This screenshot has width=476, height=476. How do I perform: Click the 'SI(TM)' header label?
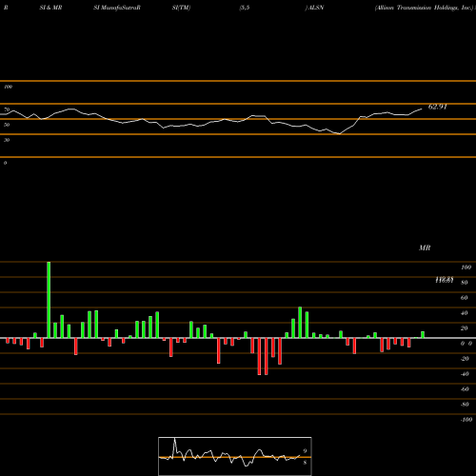(181, 8)
